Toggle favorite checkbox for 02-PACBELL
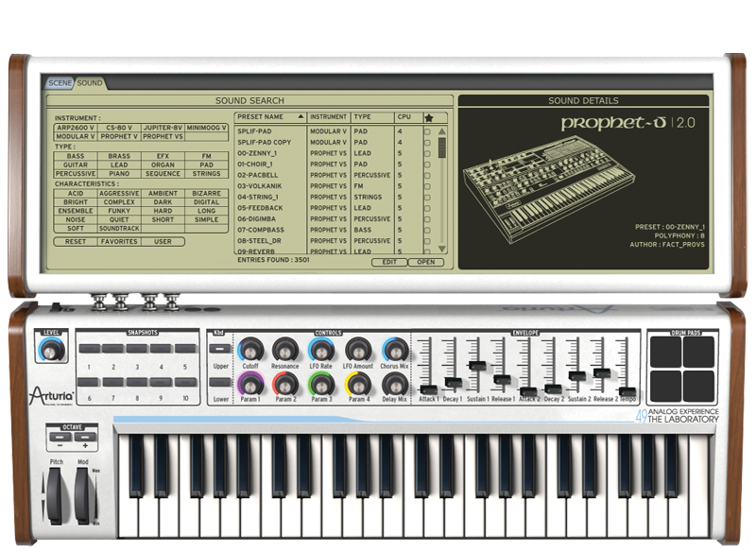Image resolution: width=756 pixels, height=553 pixels. [x=427, y=176]
